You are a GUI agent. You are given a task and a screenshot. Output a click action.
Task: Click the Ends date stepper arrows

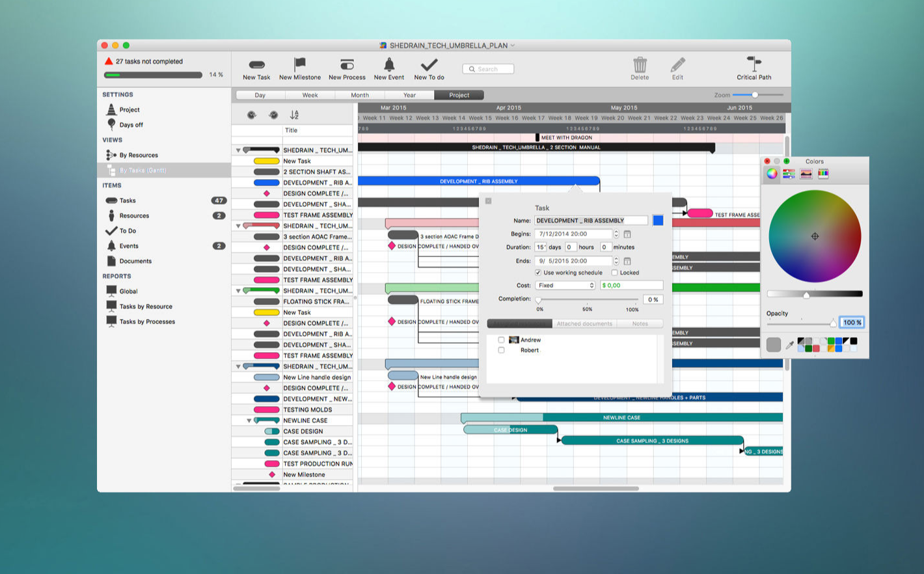616,261
